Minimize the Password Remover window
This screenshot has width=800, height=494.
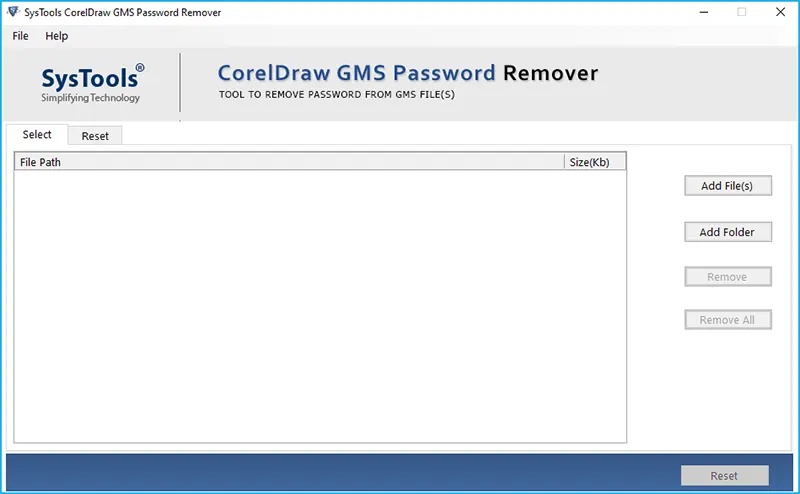point(704,12)
